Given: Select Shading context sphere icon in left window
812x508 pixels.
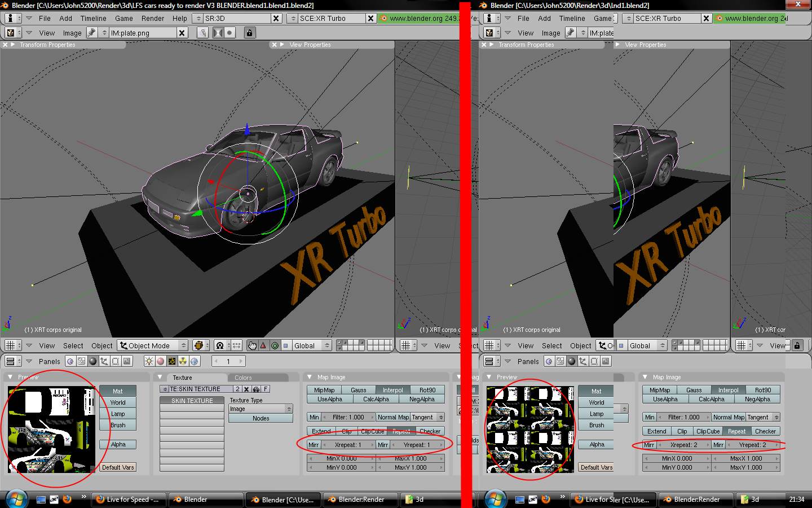Looking at the screenshot, I should [x=93, y=361].
